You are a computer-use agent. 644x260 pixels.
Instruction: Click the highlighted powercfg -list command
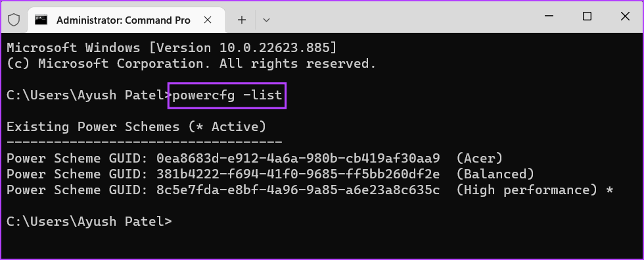(x=227, y=95)
